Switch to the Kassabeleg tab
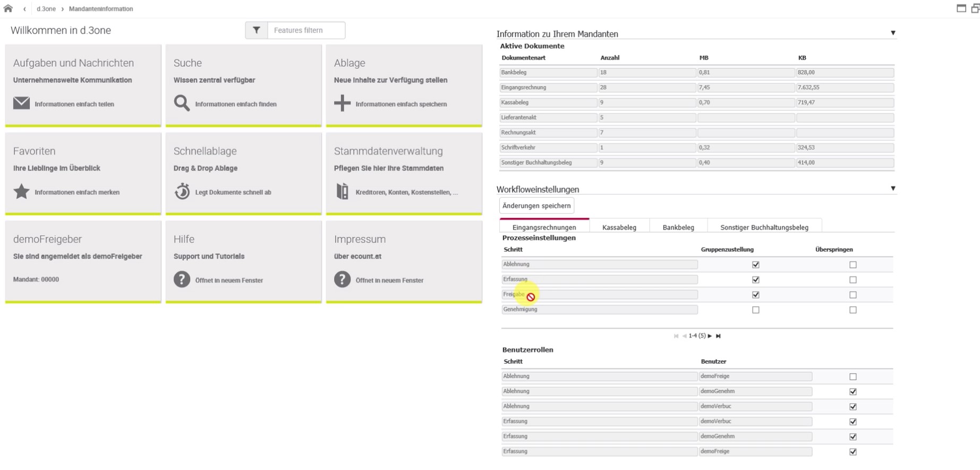Image resolution: width=980 pixels, height=470 pixels. [x=619, y=227]
